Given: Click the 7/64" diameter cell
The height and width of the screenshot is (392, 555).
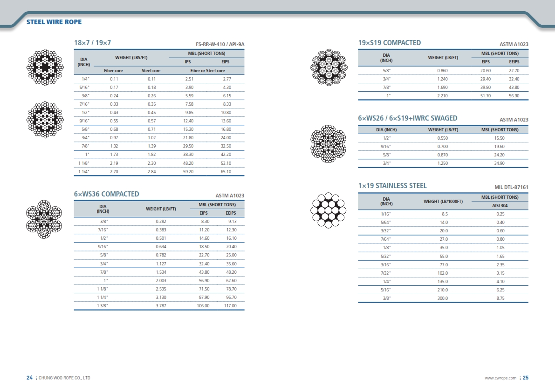Looking at the screenshot, I should click(386, 239).
